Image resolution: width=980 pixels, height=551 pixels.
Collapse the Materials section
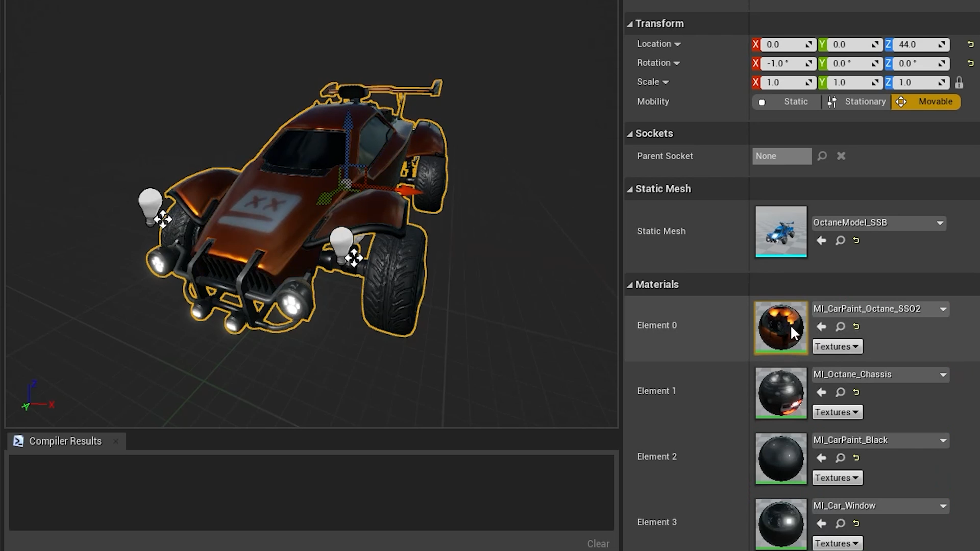click(630, 285)
